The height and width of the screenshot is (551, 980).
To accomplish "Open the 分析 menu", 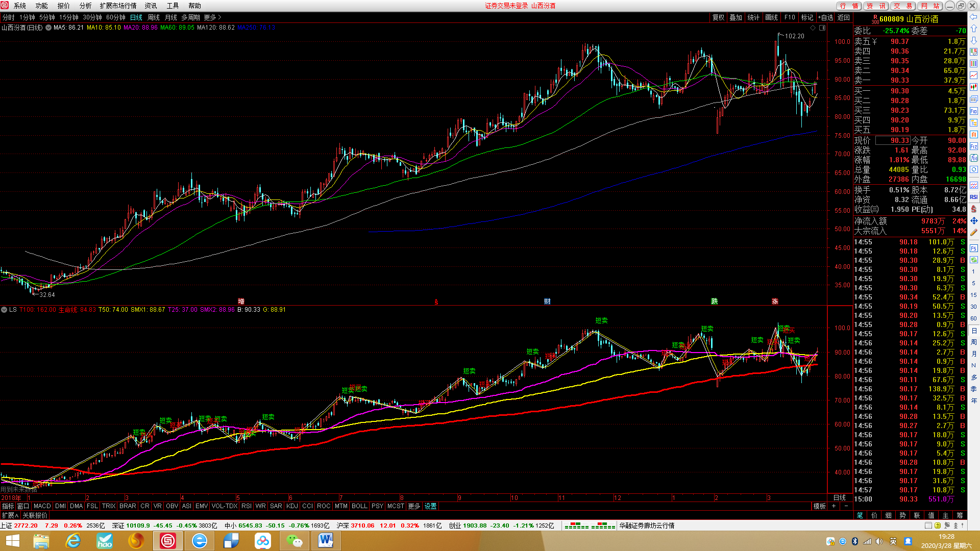I will (86, 6).
